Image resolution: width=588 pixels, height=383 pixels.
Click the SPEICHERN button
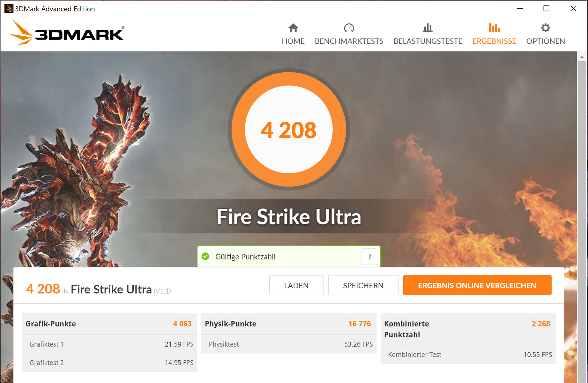(363, 285)
